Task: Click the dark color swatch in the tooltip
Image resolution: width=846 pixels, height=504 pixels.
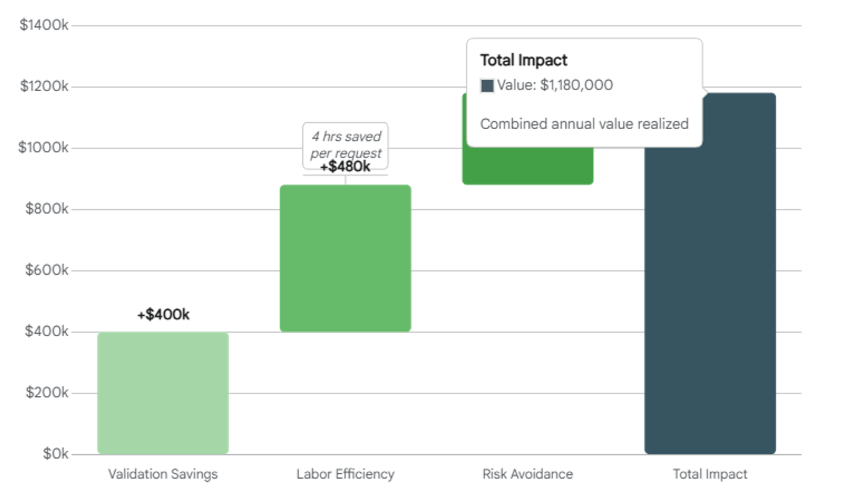Action: [x=487, y=86]
